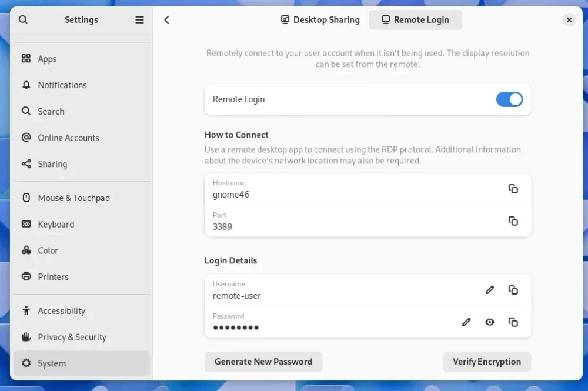Open the Settings hamburger menu

coord(139,19)
